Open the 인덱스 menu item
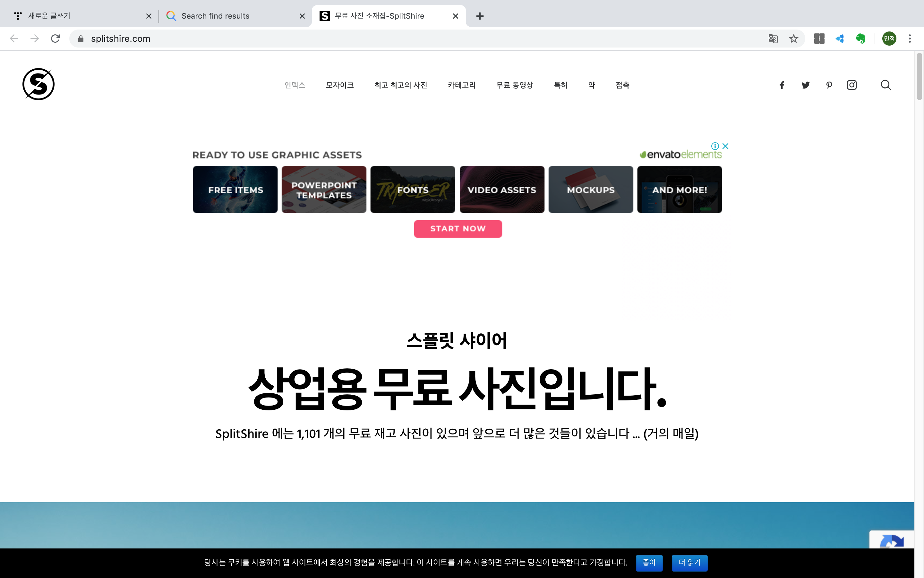 pos(295,85)
